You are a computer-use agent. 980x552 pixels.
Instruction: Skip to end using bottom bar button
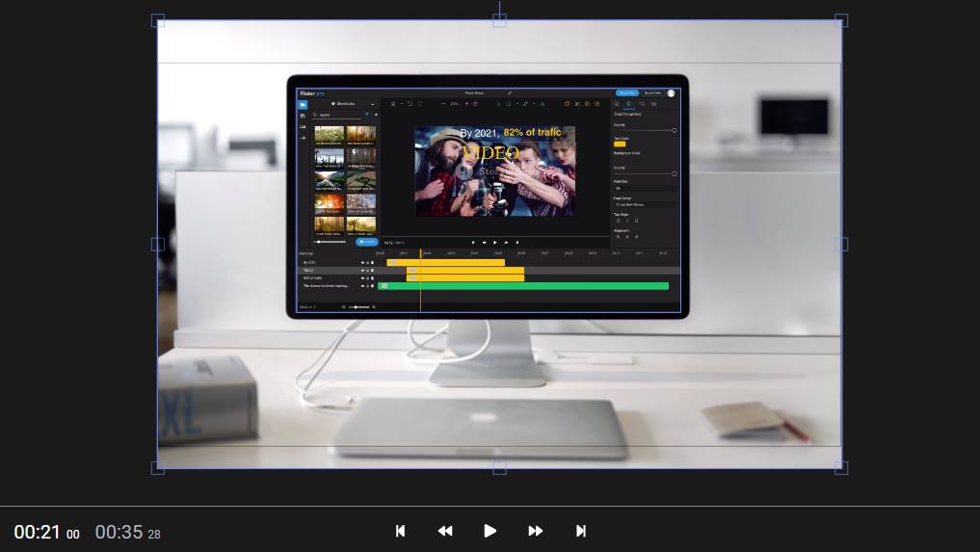(x=580, y=531)
